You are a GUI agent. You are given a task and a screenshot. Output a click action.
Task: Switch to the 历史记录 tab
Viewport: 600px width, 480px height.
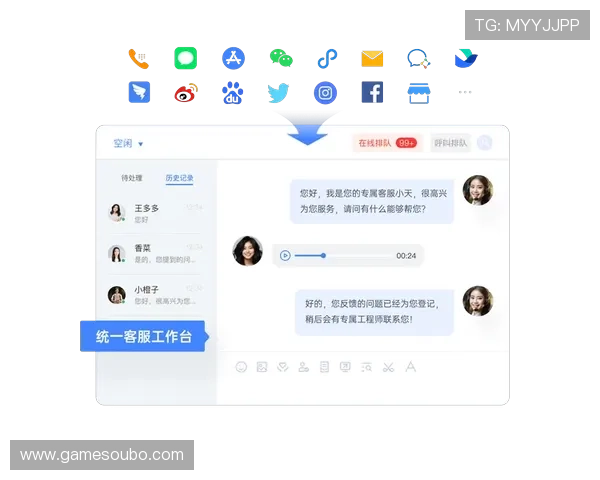pyautogui.click(x=179, y=178)
